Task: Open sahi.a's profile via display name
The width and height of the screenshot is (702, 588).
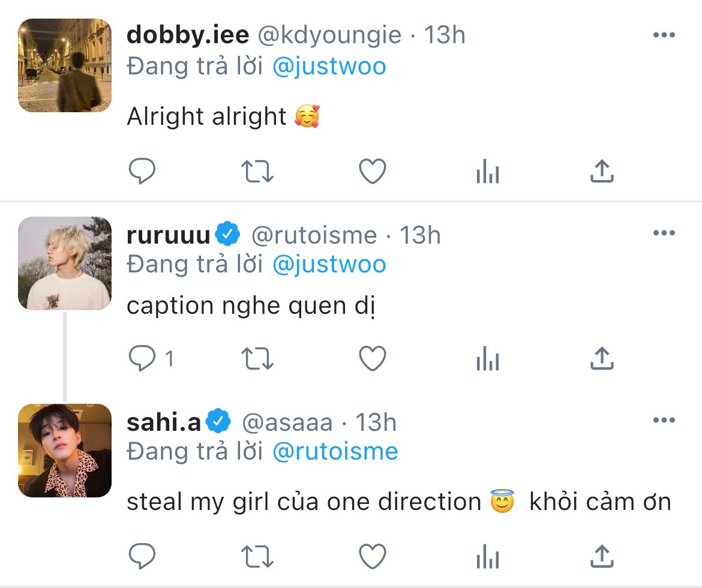Action: [x=164, y=422]
